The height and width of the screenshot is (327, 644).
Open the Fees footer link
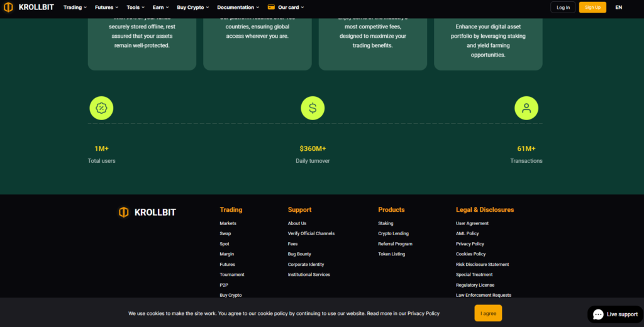tap(292, 244)
